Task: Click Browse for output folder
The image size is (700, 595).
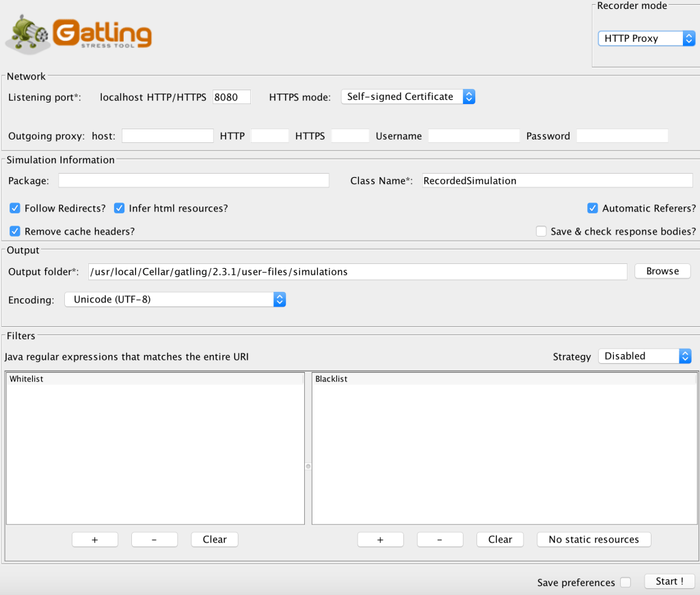Action: tap(662, 272)
